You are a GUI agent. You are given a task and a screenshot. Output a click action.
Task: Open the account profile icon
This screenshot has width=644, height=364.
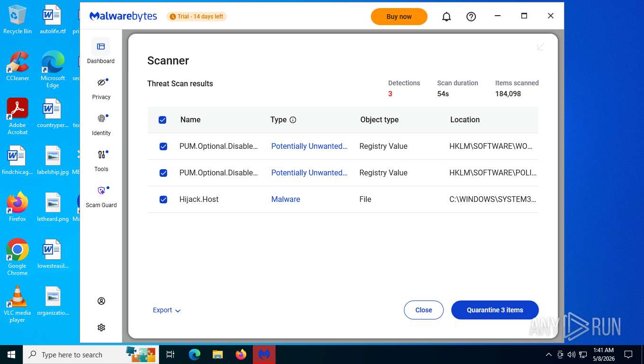click(x=101, y=301)
